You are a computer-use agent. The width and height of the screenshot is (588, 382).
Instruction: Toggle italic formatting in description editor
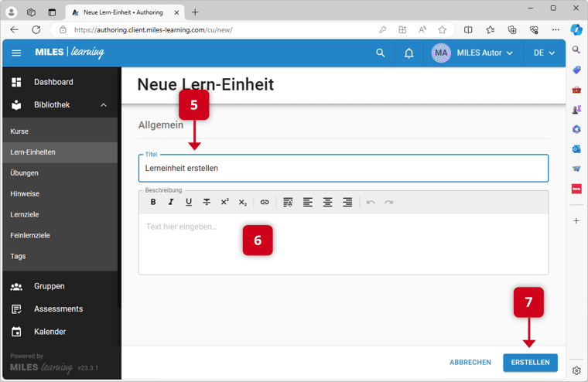(171, 202)
